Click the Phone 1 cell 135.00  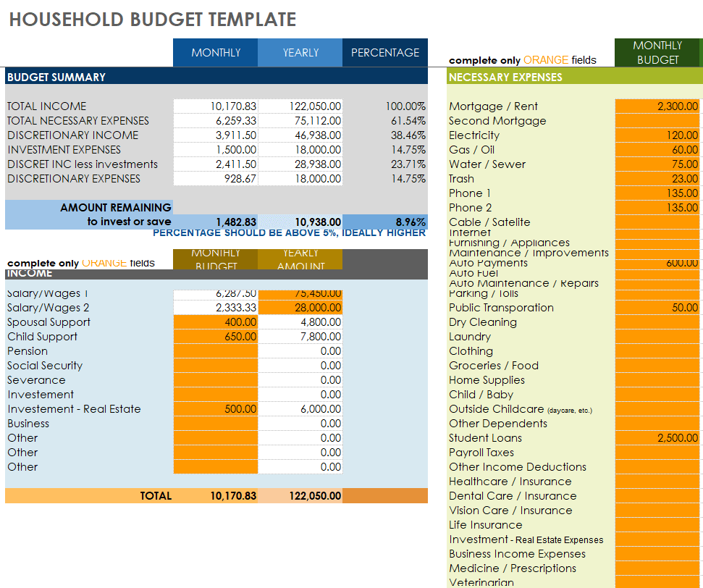(x=657, y=193)
